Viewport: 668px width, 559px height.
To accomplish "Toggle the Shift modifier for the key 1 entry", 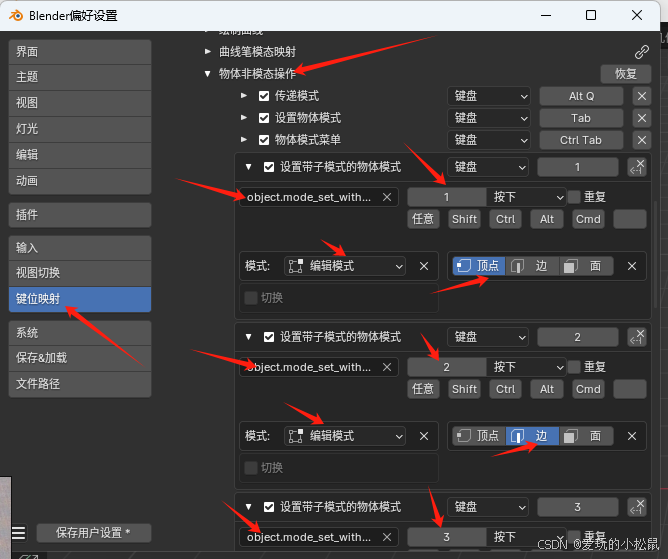I will [x=464, y=219].
